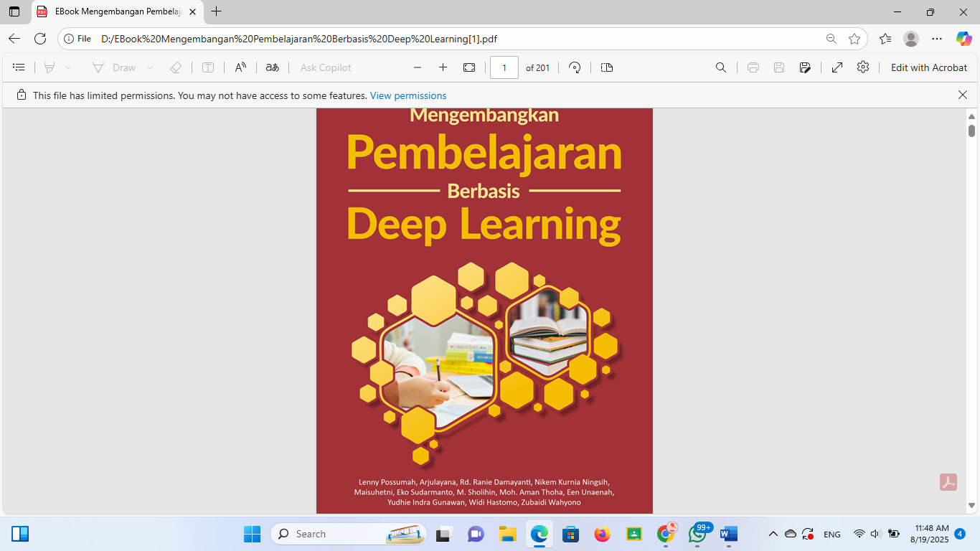Select the EBook Mengembangan Pembelajaran tab
The image size is (980, 551).
(115, 11)
